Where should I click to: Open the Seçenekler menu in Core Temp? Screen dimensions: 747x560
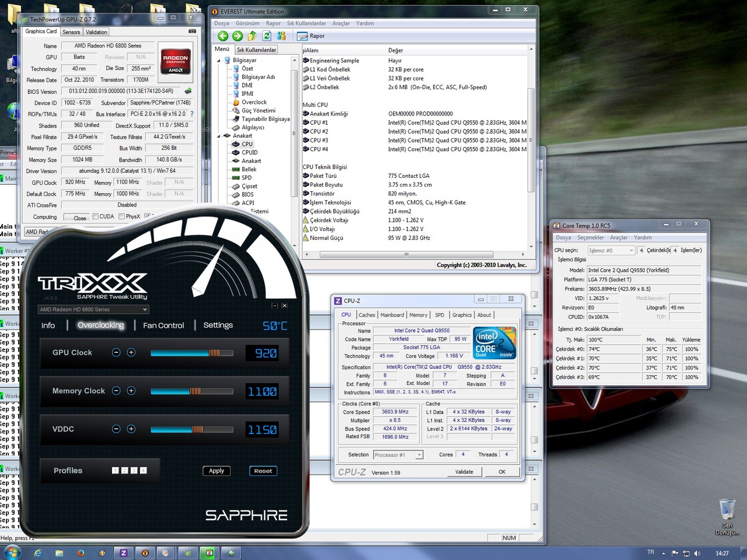coord(591,237)
